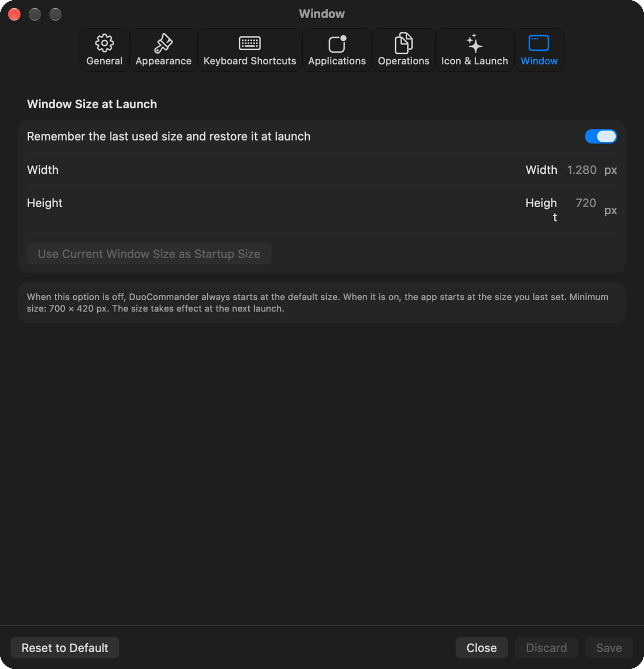Disable remember last used size toggle
The width and height of the screenshot is (644, 669).
(x=601, y=136)
